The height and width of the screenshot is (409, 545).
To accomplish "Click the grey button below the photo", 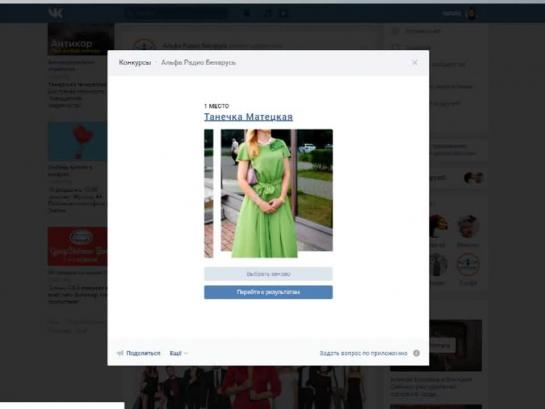I will coord(268,274).
